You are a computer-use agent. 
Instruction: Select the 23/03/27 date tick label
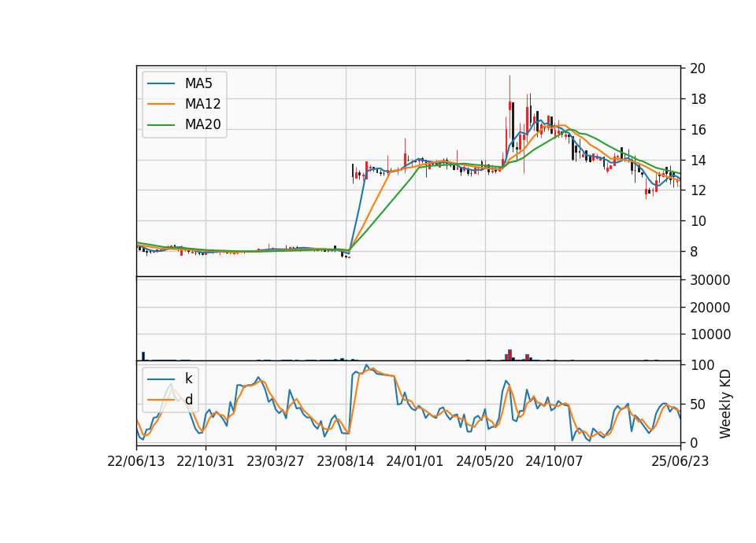pyautogui.click(x=276, y=461)
